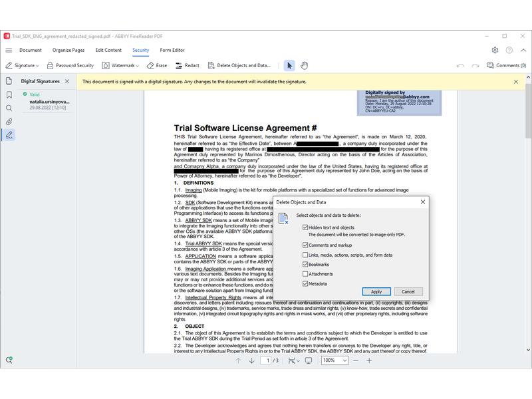Collapse the ribbon with the chevron
Screen dimensions: 532x399
(x=523, y=51)
